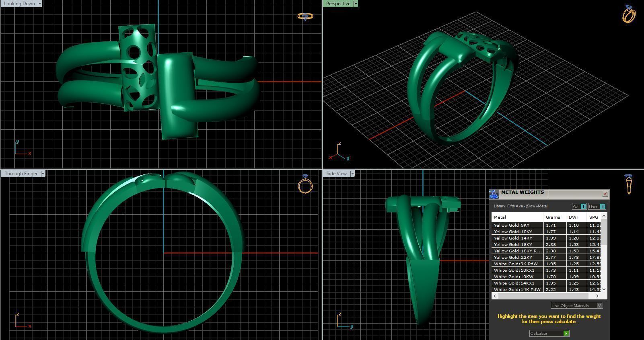Select the Yellow Gold:10KY row
The image size is (644, 340).
coord(546,231)
